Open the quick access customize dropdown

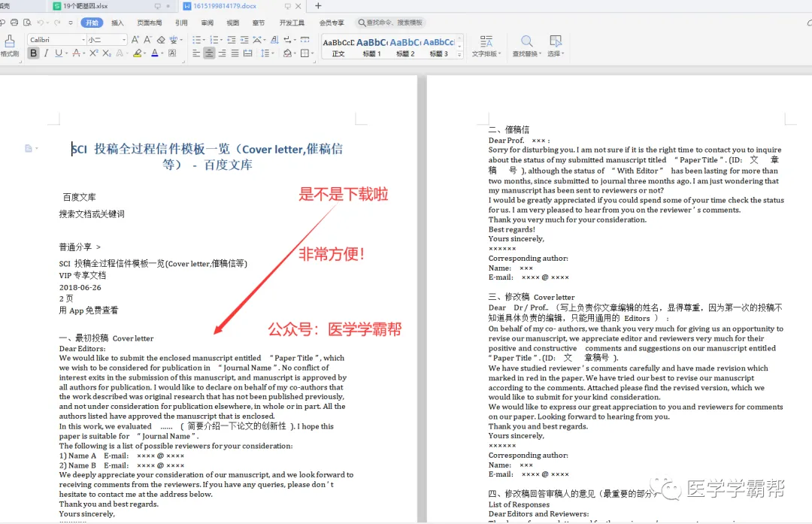pos(71,23)
